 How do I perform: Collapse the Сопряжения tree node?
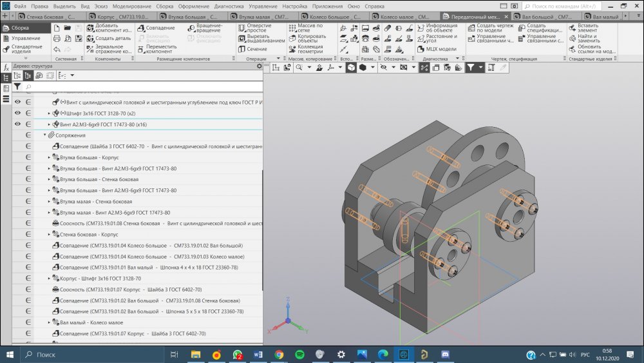(44, 135)
